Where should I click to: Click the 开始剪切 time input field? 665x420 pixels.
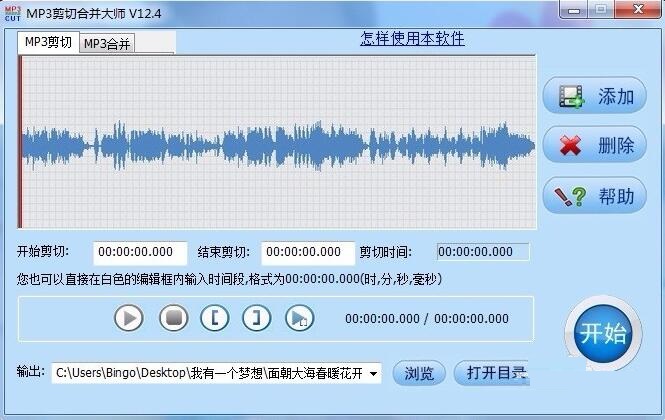(140, 252)
